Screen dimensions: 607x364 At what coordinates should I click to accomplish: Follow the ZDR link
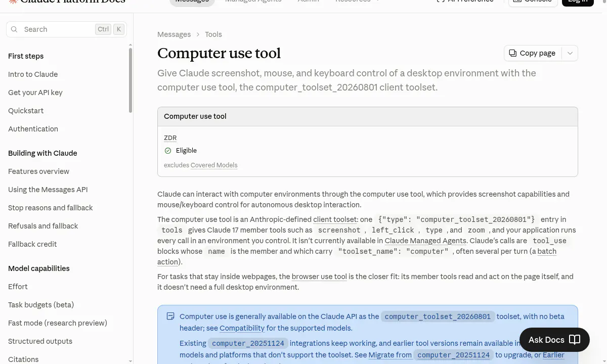(170, 138)
